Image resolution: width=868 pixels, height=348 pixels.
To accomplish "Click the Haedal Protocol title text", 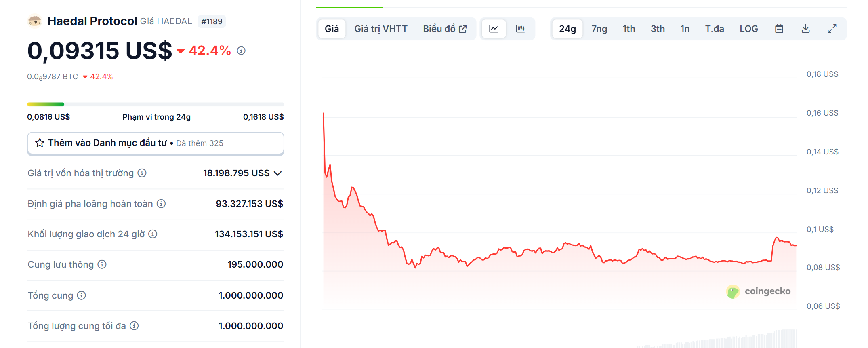I will pos(92,21).
